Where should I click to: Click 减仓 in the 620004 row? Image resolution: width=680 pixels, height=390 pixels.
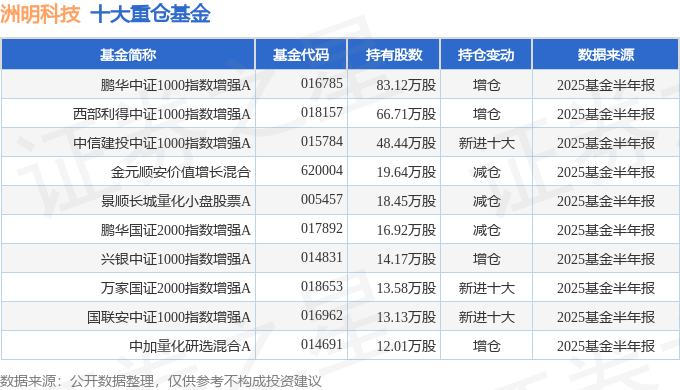tap(487, 172)
